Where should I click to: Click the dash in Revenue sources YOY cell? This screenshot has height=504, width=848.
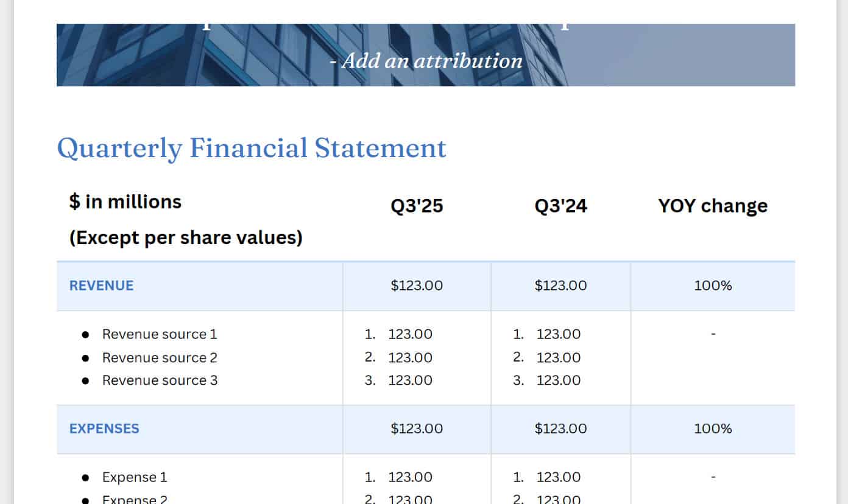click(713, 334)
